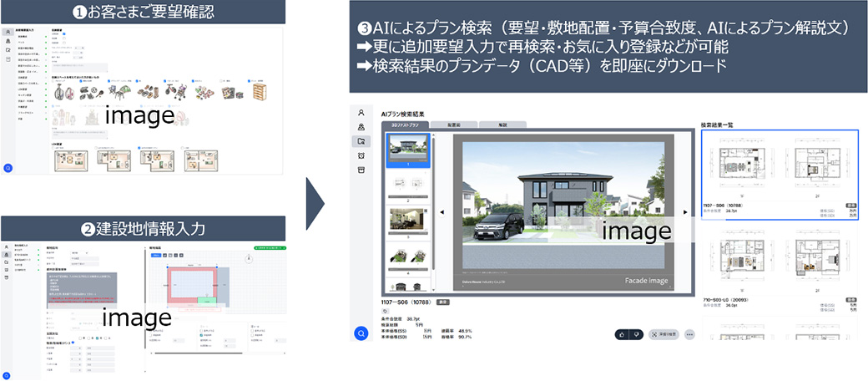Screen dimensions: 868x381
Task: Click the thumbs-up like button
Action: pyautogui.click(x=623, y=334)
